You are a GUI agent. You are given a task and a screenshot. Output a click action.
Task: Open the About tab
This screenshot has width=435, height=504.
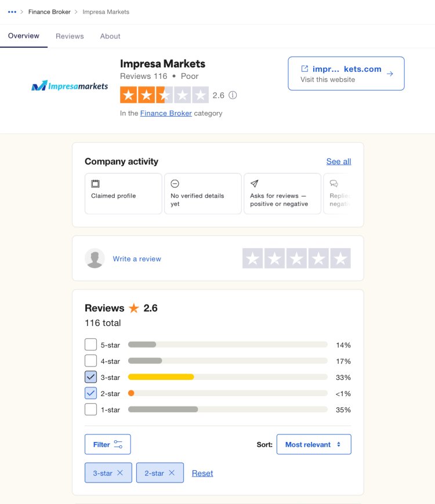click(x=110, y=36)
